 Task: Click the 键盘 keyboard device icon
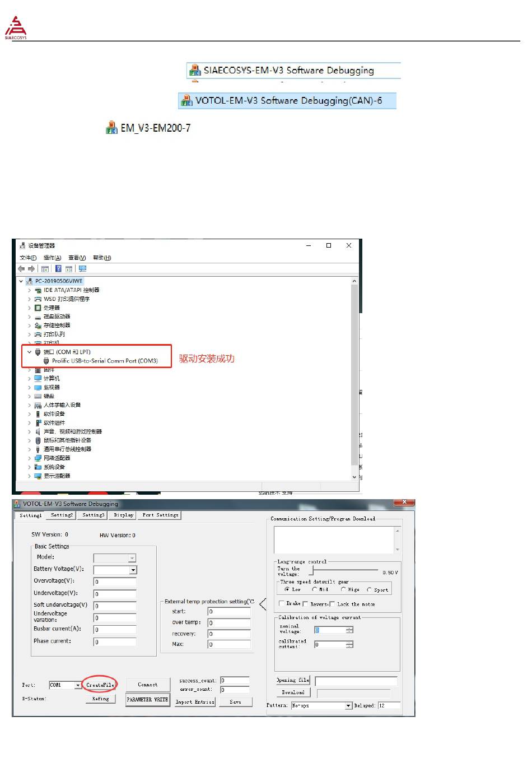tap(38, 396)
